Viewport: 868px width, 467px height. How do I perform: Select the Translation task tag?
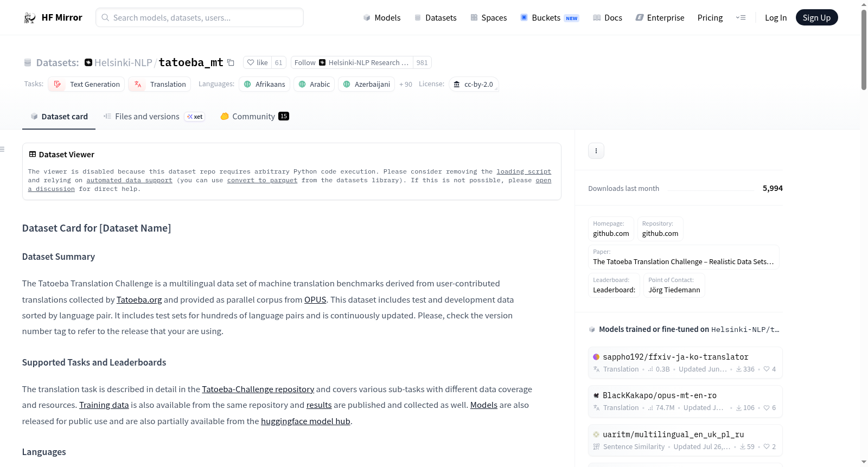pos(159,84)
